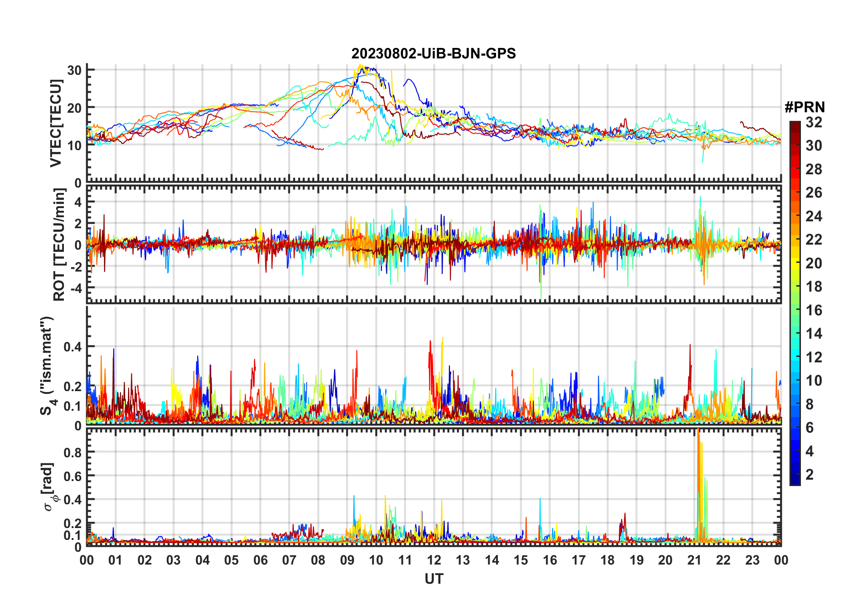This screenshot has width=868, height=607.
Task: Click the colorbar tick label 32
Action: coord(814,122)
